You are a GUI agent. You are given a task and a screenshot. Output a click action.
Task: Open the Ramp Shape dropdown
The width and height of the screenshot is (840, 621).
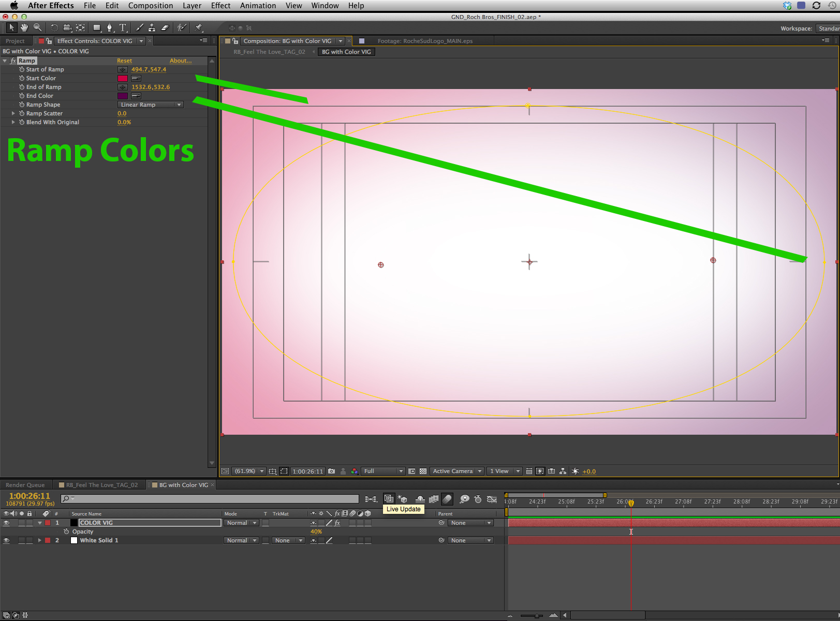[x=151, y=105]
